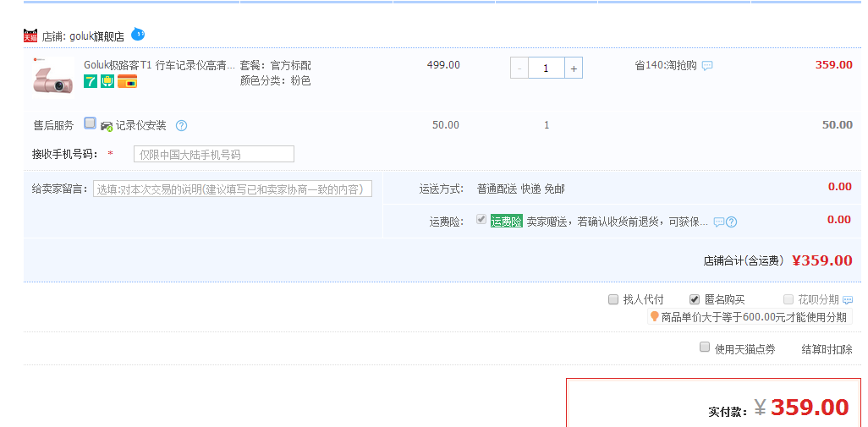
Task: Click the 颜色分类:粉色 color text
Action: click(x=275, y=81)
